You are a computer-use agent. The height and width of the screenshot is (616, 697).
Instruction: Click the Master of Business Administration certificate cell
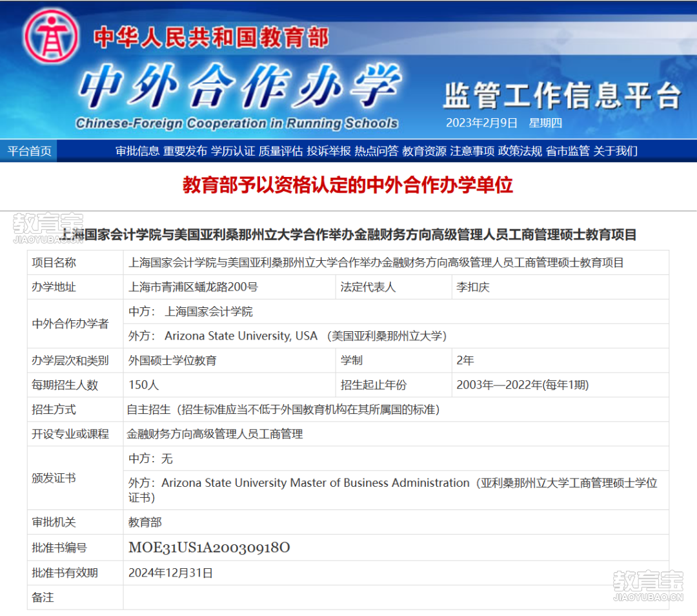[396, 490]
